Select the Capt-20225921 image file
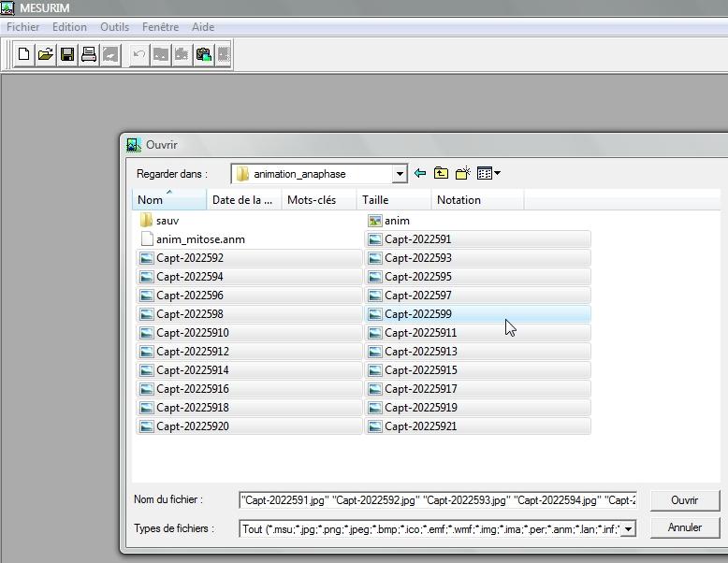Viewport: 728px width, 563px height. point(420,426)
